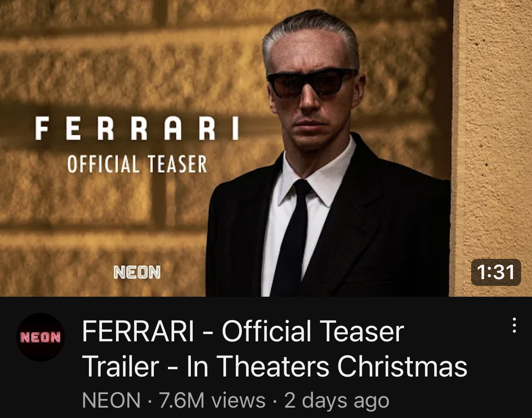Select the NEON channel name under title
Screen dimensions: 532x418
tap(111, 400)
